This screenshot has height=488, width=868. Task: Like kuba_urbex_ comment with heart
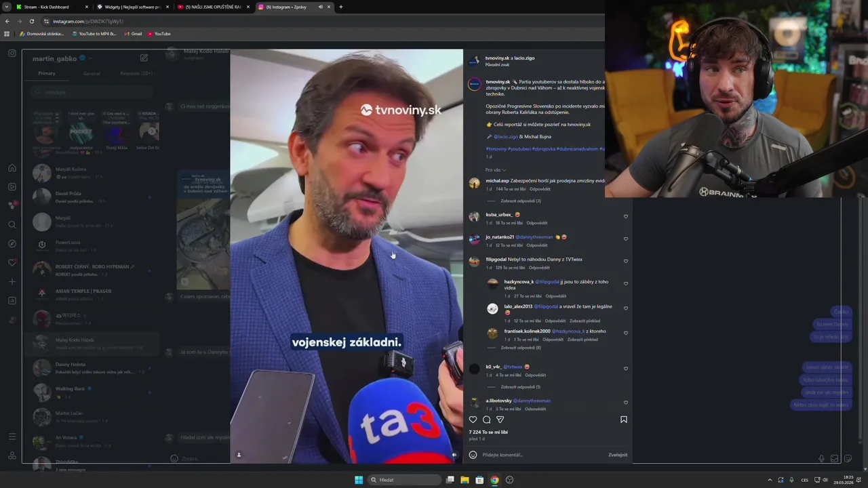[x=626, y=217]
